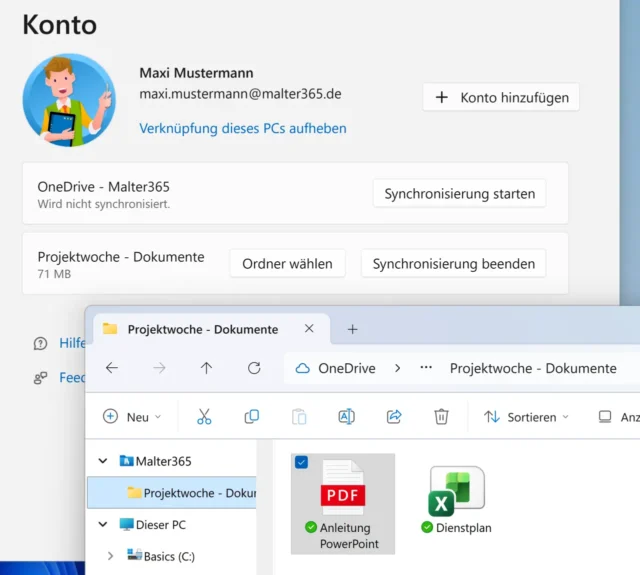This screenshot has width=640, height=575.
Task: Click Verknüpfung dieses PCs aufheben link
Action: (x=243, y=128)
